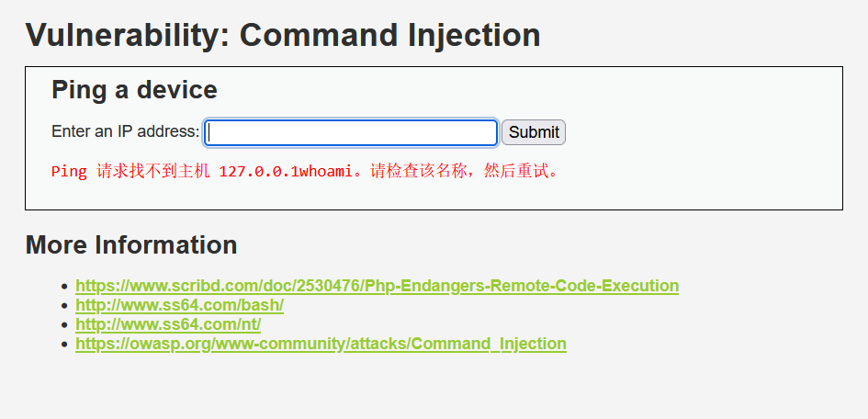868x419 pixels.
Task: Click the '请求找不到主机' part of the error
Action: (x=153, y=172)
